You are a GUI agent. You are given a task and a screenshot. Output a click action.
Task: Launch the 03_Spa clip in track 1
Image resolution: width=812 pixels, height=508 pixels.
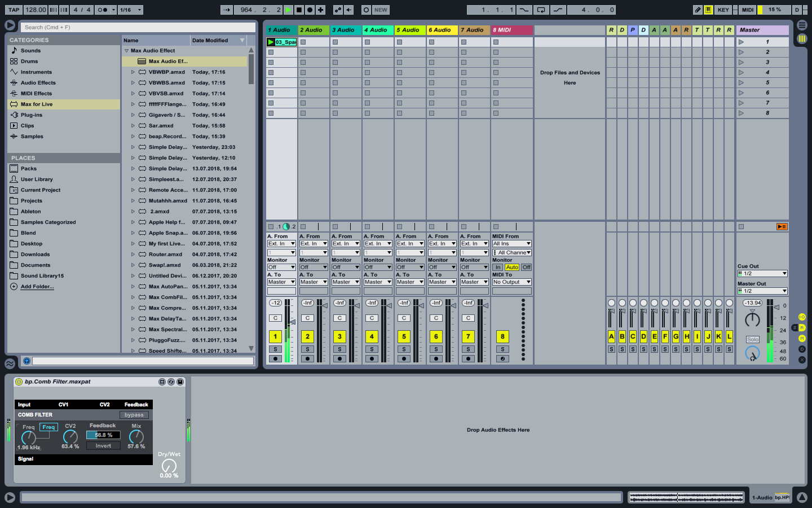[x=271, y=42]
